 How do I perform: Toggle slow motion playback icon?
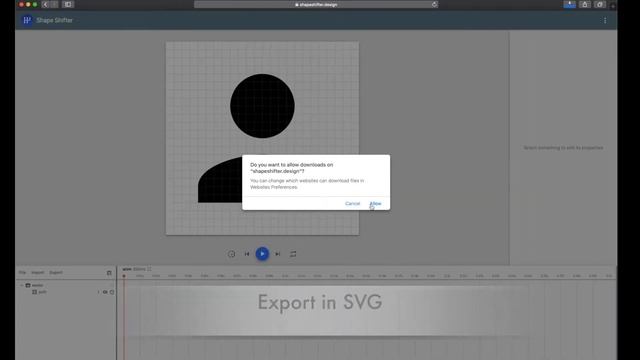coord(231,254)
